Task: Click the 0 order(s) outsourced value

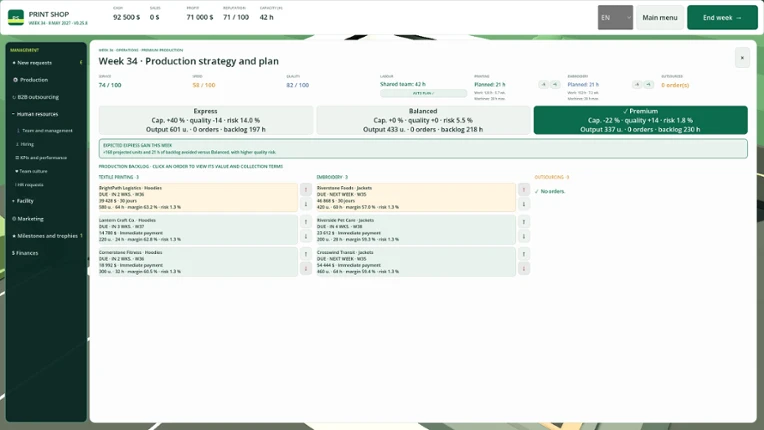Action: pyautogui.click(x=675, y=85)
